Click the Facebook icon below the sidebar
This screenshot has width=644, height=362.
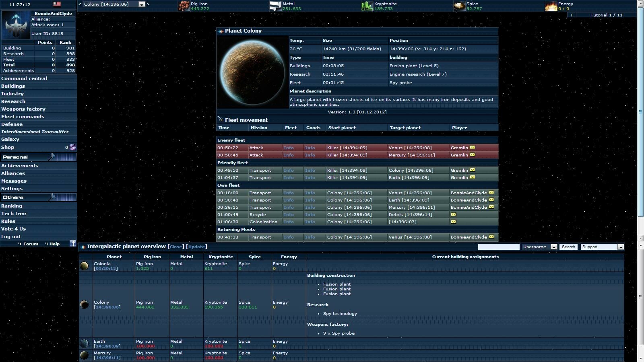(x=73, y=243)
